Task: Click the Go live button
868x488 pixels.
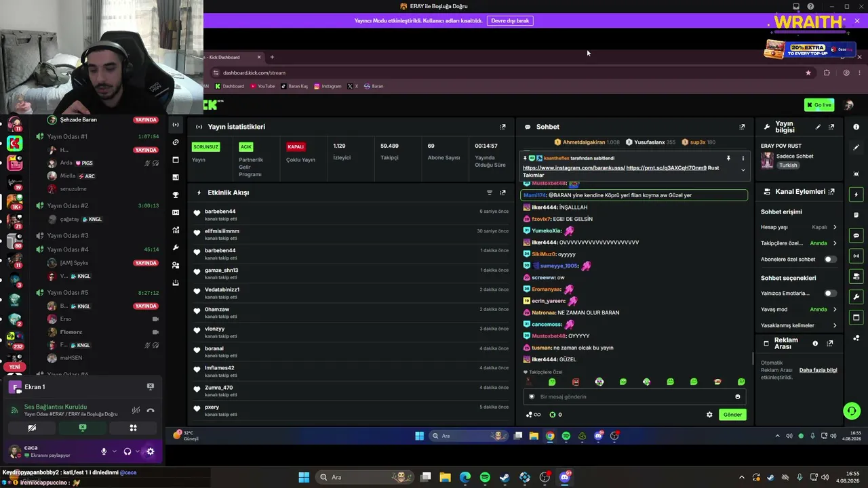Action: [x=819, y=105]
